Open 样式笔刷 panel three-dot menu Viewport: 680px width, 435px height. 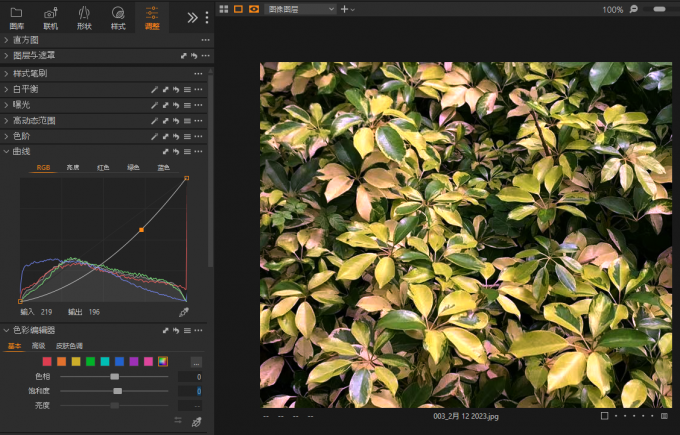(198, 73)
